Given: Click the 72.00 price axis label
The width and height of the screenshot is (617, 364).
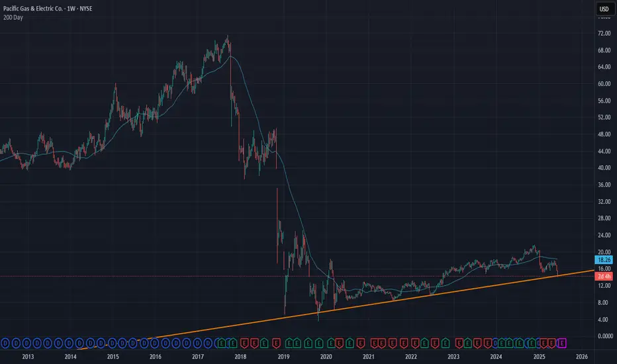Looking at the screenshot, I should point(604,34).
